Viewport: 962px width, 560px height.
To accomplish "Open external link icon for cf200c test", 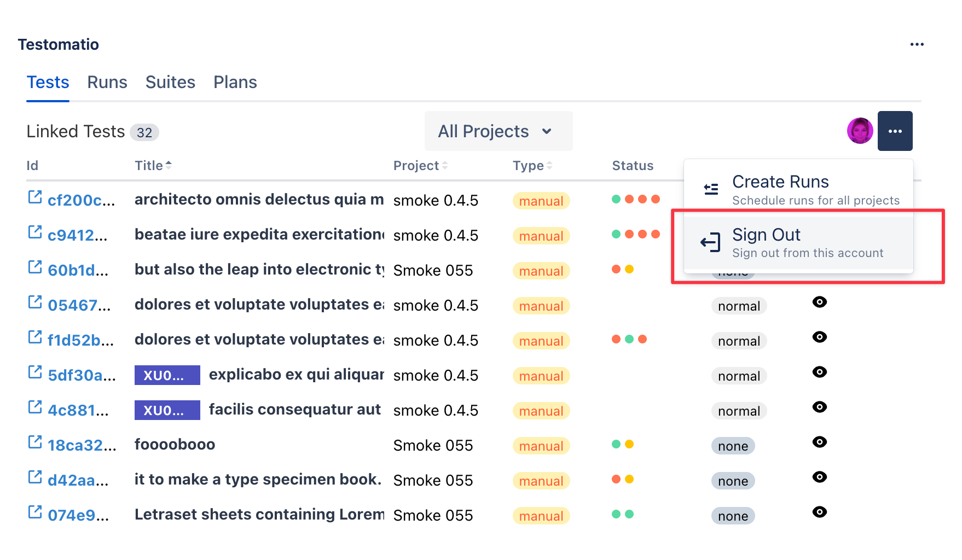I will click(35, 197).
